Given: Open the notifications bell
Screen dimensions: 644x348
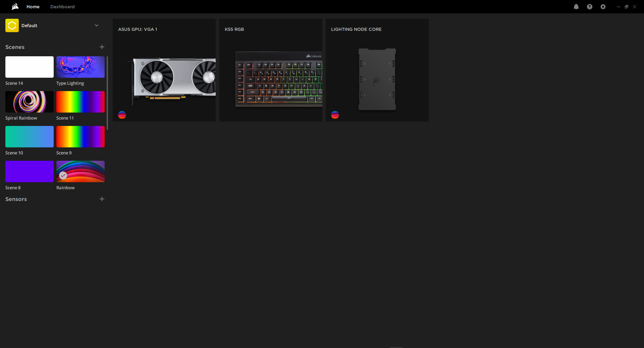Looking at the screenshot, I should click(576, 7).
